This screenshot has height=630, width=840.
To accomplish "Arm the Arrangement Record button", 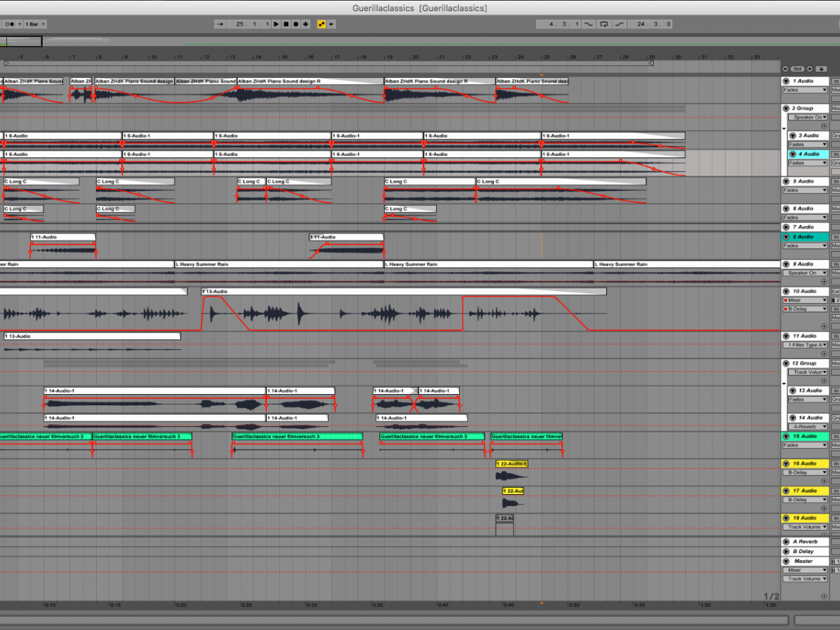I will 296,24.
